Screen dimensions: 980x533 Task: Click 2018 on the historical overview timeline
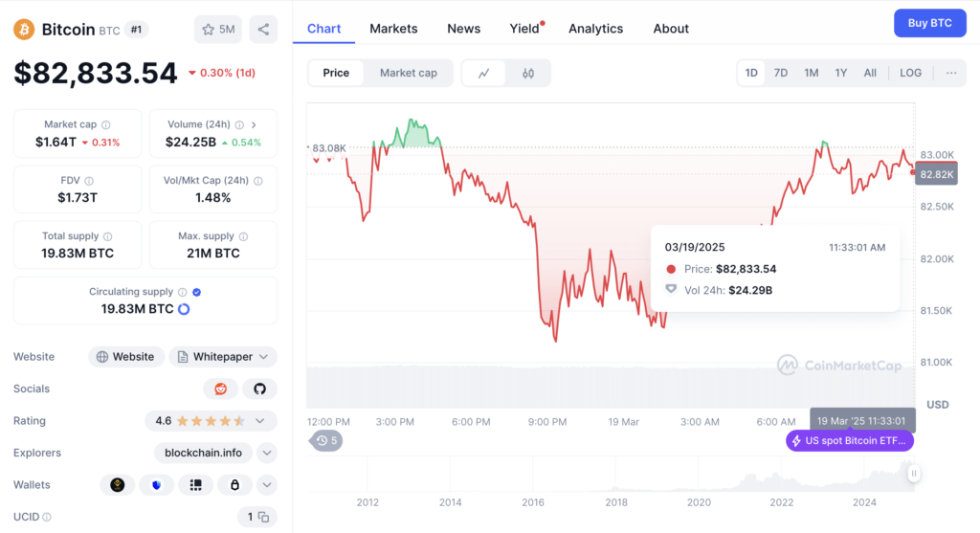616,502
